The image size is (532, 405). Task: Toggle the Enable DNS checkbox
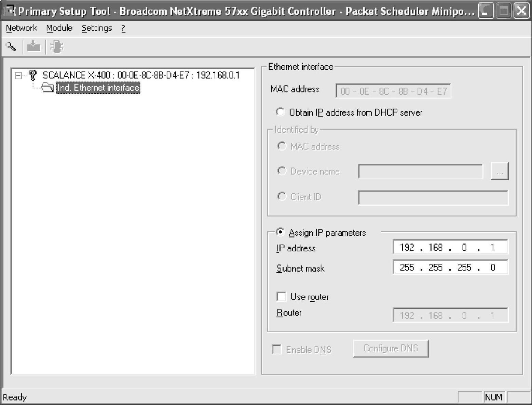[x=276, y=349]
